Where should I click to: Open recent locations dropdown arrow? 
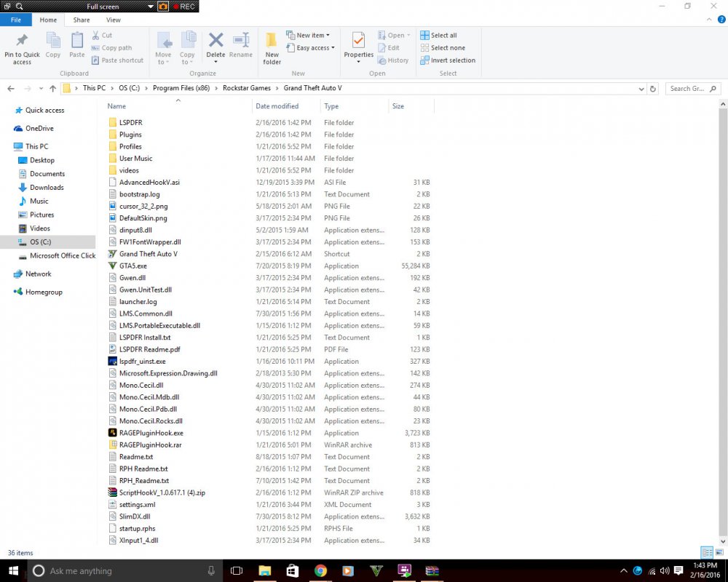pyautogui.click(x=41, y=88)
